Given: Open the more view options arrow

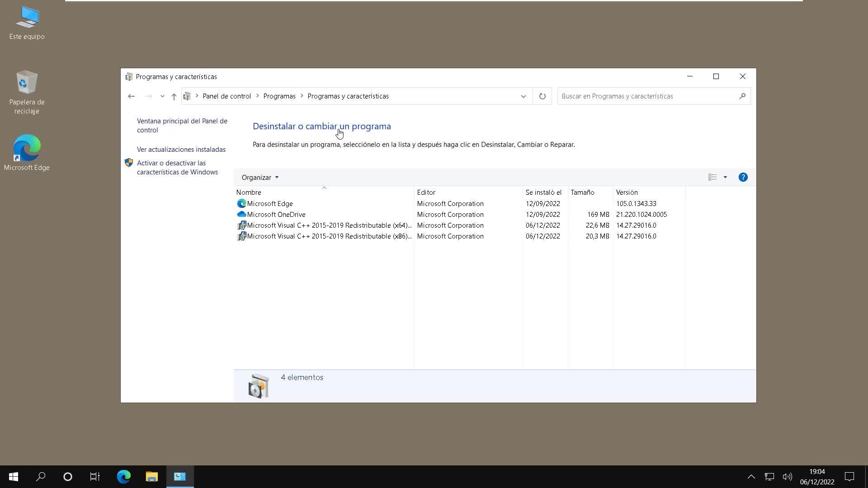Looking at the screenshot, I should [725, 177].
